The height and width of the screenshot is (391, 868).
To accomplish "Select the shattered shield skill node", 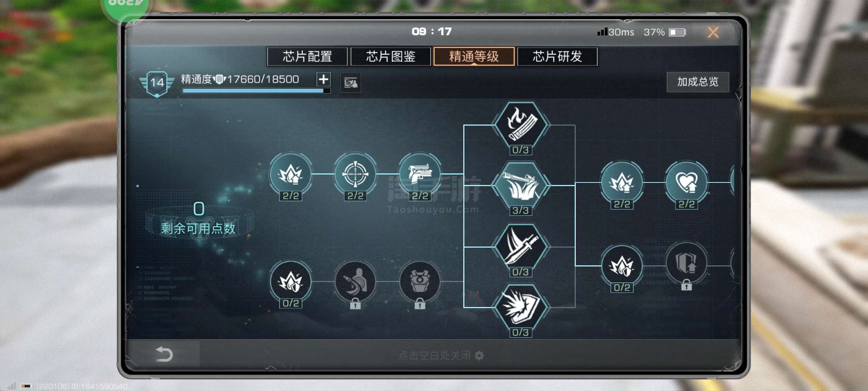I will 520,307.
